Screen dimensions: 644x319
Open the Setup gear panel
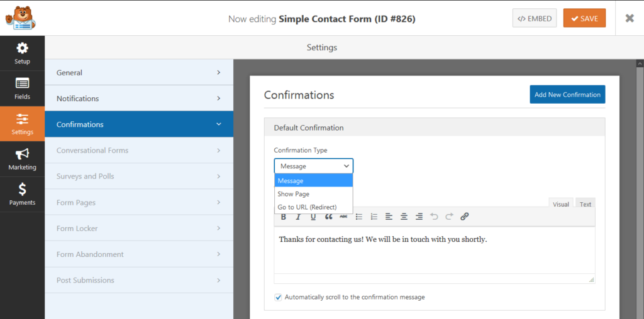coord(22,53)
